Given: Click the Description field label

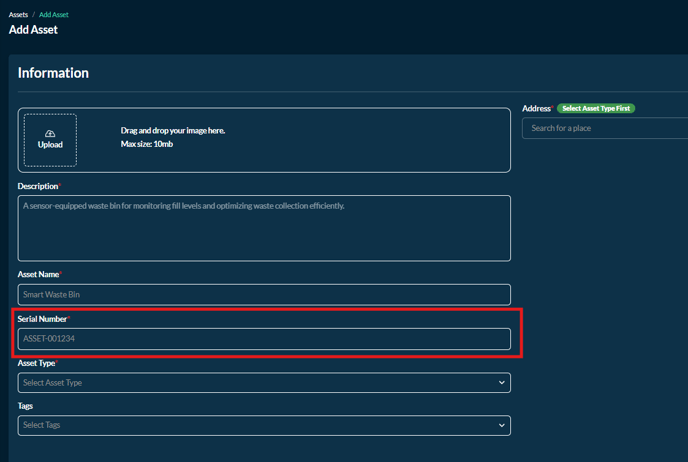Looking at the screenshot, I should coord(38,186).
